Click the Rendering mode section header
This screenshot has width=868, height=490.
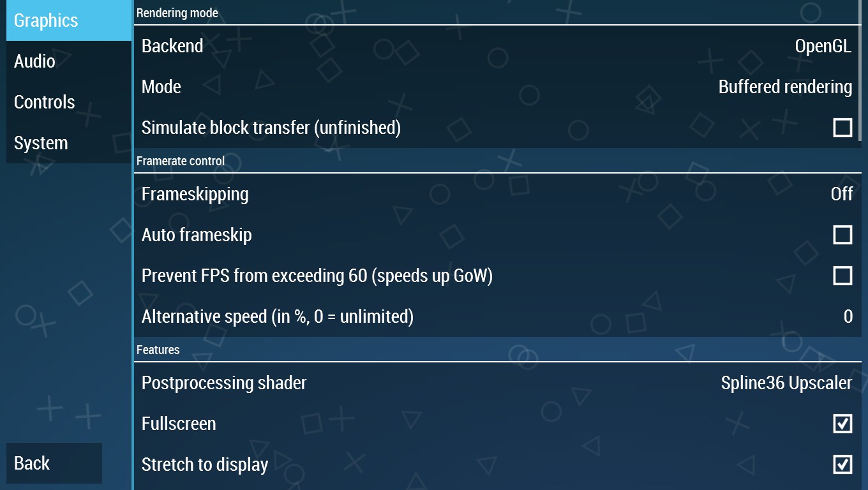(177, 13)
